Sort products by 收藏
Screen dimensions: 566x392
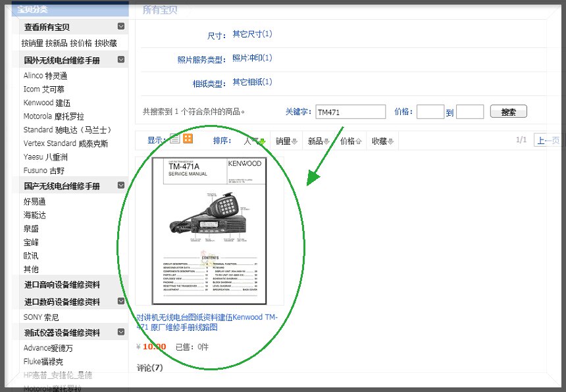pyautogui.click(x=382, y=141)
